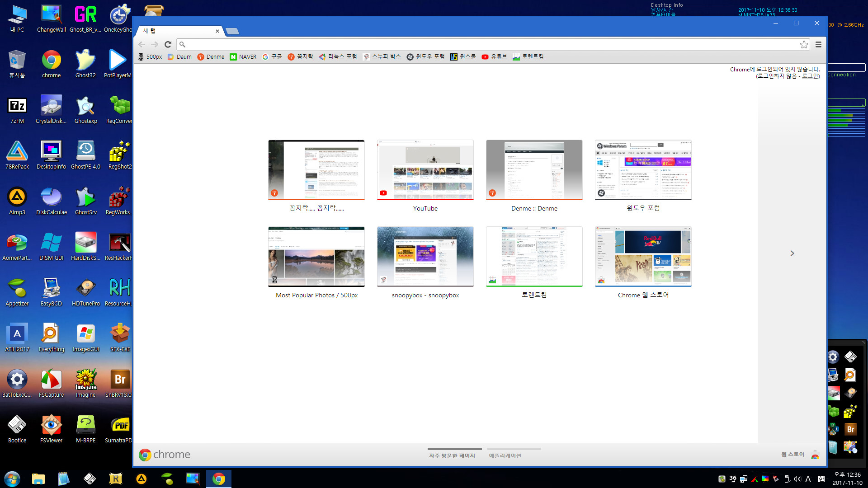Open the snoopybox thumbnail
The width and height of the screenshot is (868, 488).
(425, 257)
